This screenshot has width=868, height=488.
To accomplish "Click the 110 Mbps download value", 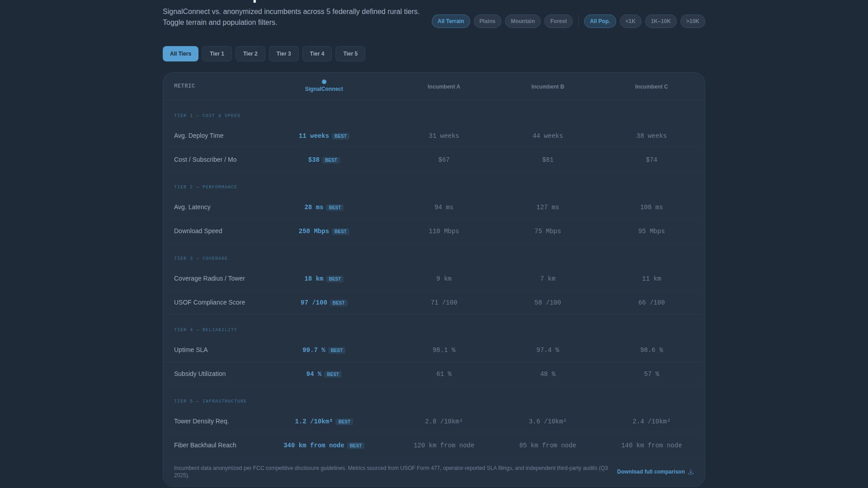I will (444, 231).
